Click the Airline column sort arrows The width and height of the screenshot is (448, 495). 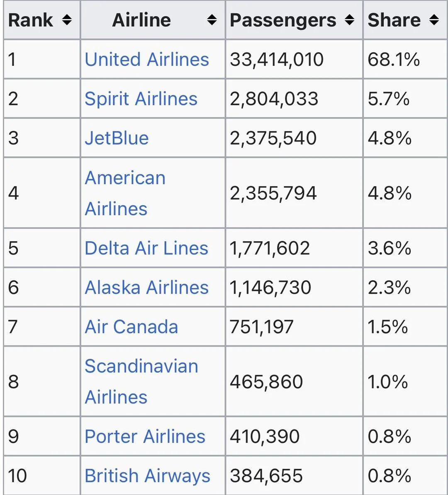point(212,20)
